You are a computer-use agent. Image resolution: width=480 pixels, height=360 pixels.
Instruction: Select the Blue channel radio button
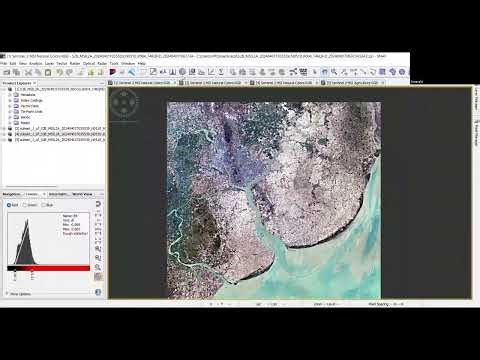coord(43,205)
